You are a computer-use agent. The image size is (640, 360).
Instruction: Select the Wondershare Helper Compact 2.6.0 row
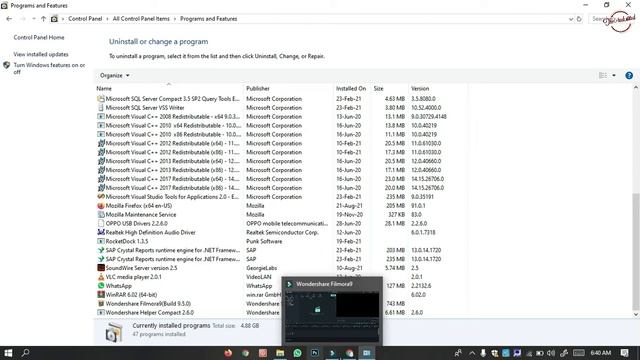(x=281, y=313)
